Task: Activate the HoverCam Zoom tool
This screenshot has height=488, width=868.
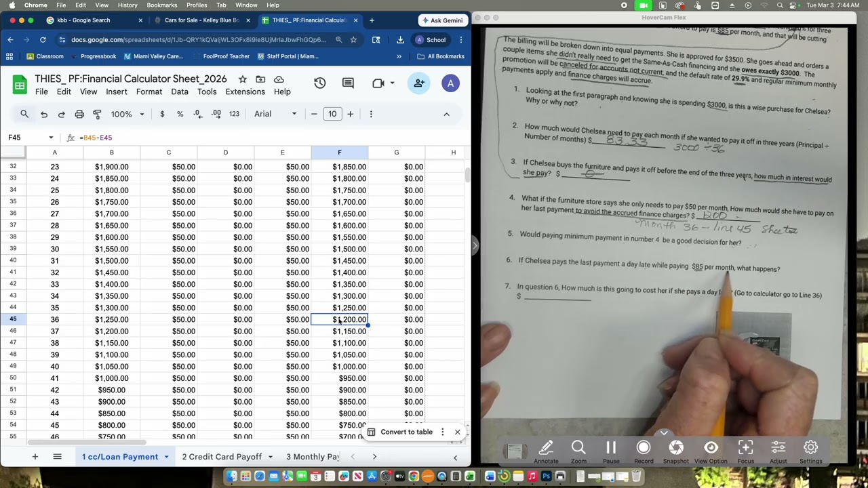Action: point(578,451)
